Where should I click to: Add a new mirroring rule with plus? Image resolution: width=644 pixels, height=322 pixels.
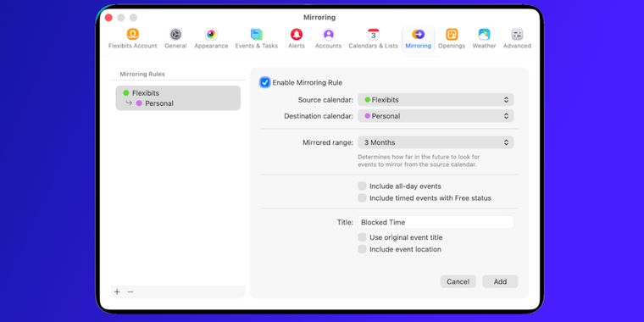click(x=117, y=291)
